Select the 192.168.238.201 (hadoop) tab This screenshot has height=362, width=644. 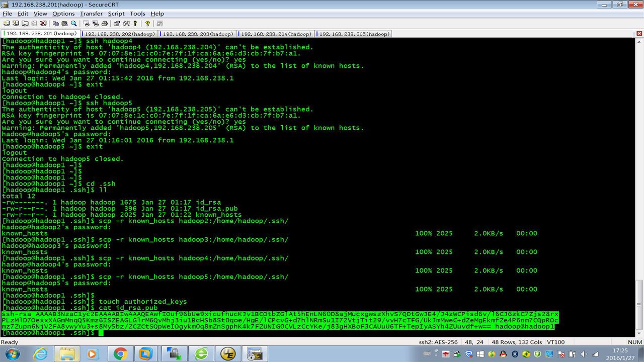pos(40,34)
